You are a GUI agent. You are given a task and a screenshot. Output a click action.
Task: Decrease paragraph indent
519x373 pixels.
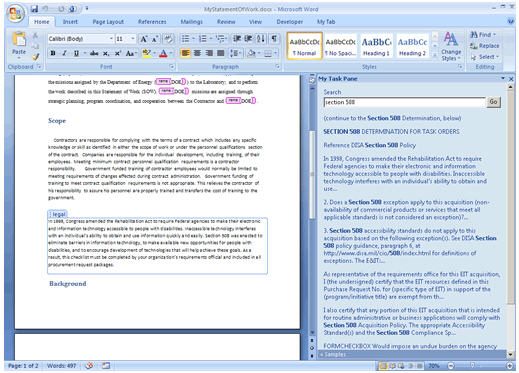point(237,39)
